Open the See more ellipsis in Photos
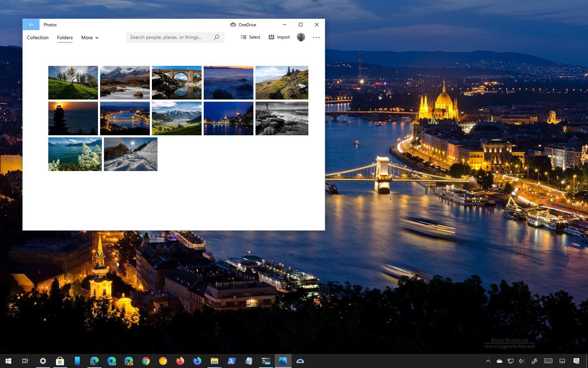Screen dimensions: 588x368 (x=316, y=37)
